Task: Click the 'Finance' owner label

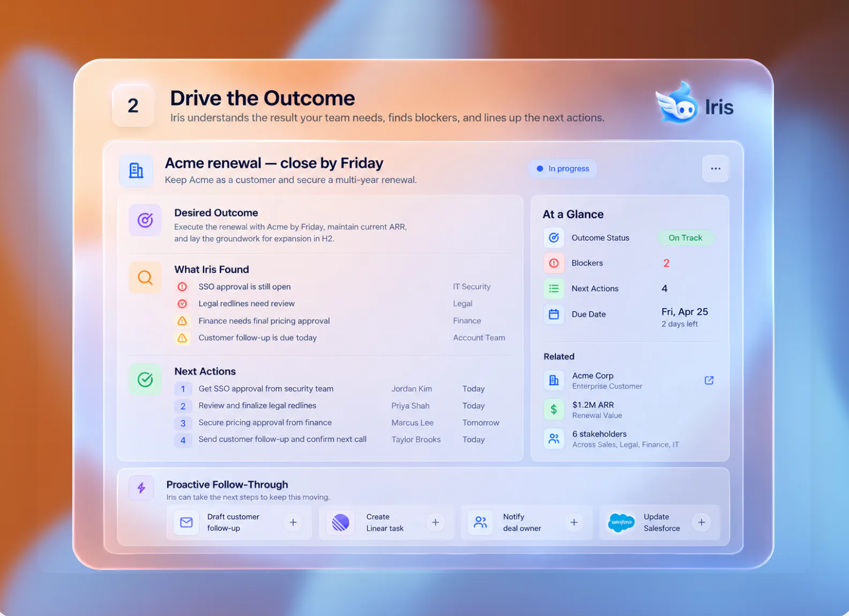Action: (467, 321)
